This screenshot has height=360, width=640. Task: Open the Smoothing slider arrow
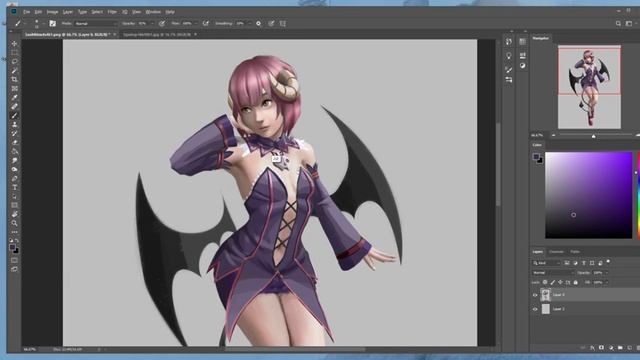(x=249, y=24)
